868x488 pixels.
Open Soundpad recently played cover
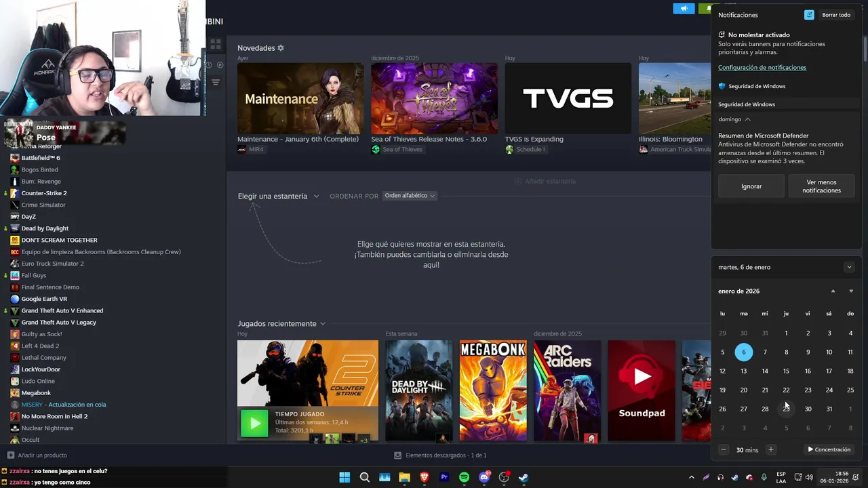[642, 390]
